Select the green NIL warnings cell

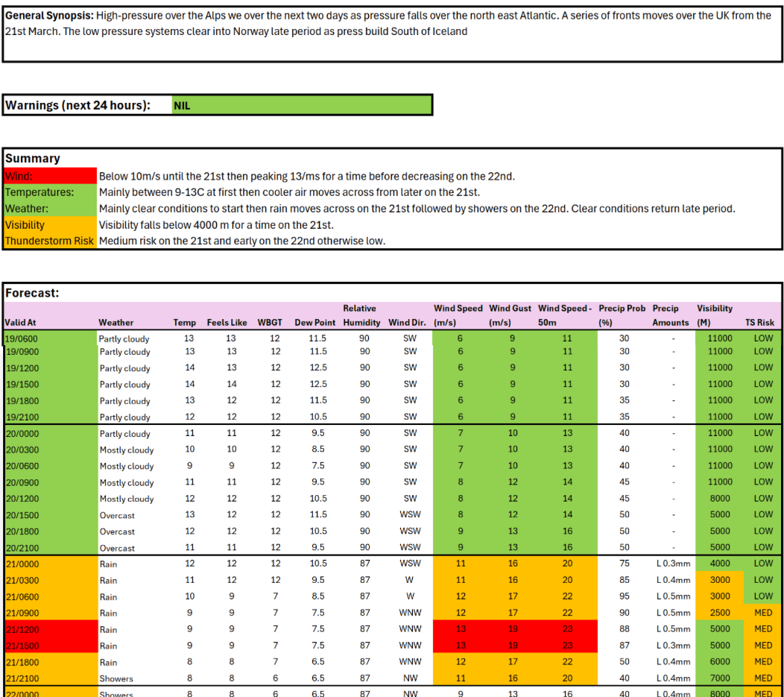click(x=302, y=106)
